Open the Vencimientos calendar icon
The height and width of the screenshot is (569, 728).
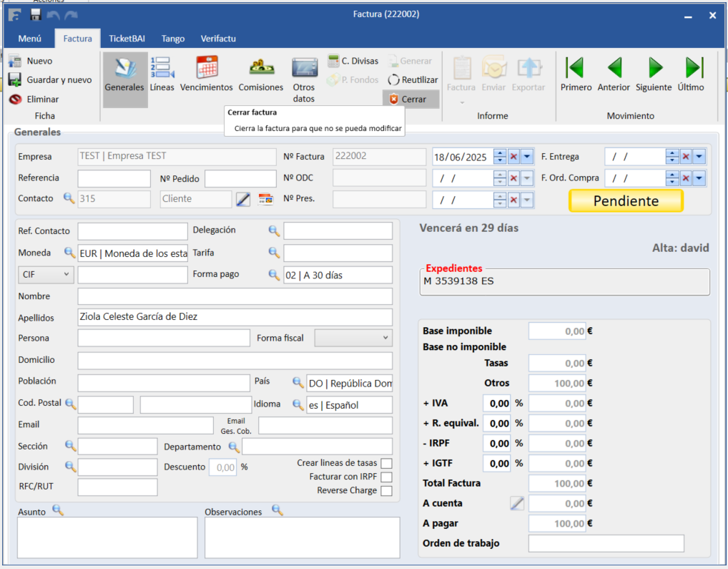207,74
